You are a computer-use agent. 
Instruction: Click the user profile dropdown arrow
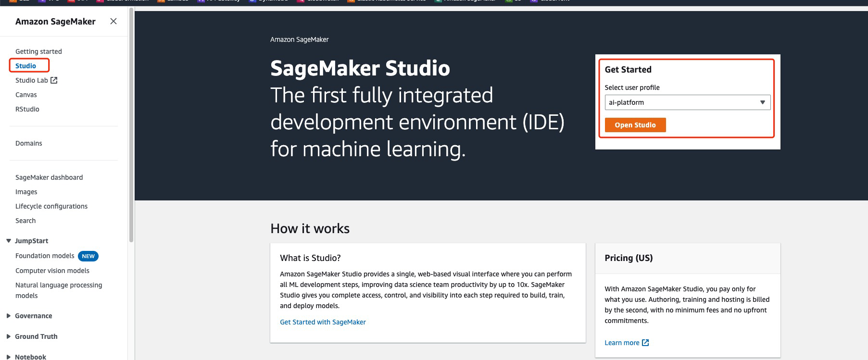(762, 102)
